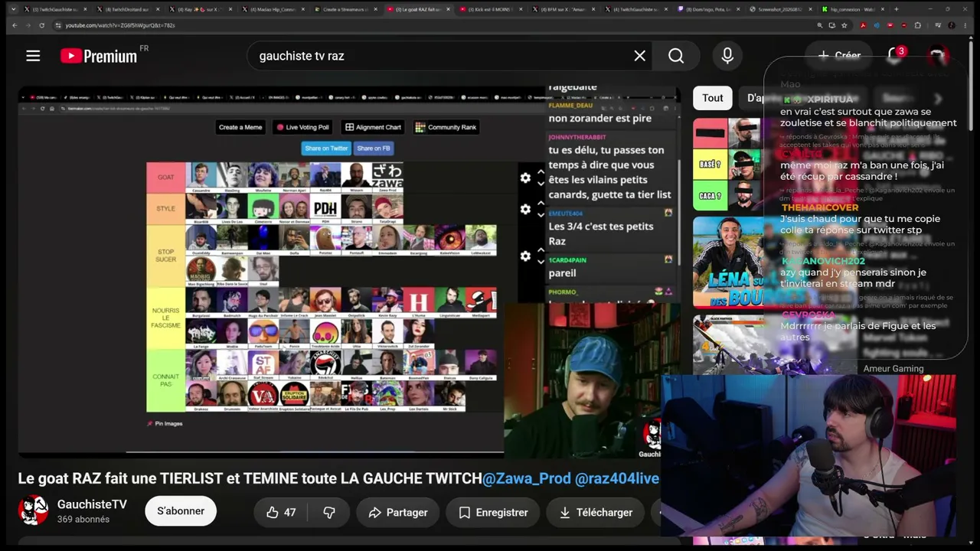Open the @raz404live mention link

617,478
